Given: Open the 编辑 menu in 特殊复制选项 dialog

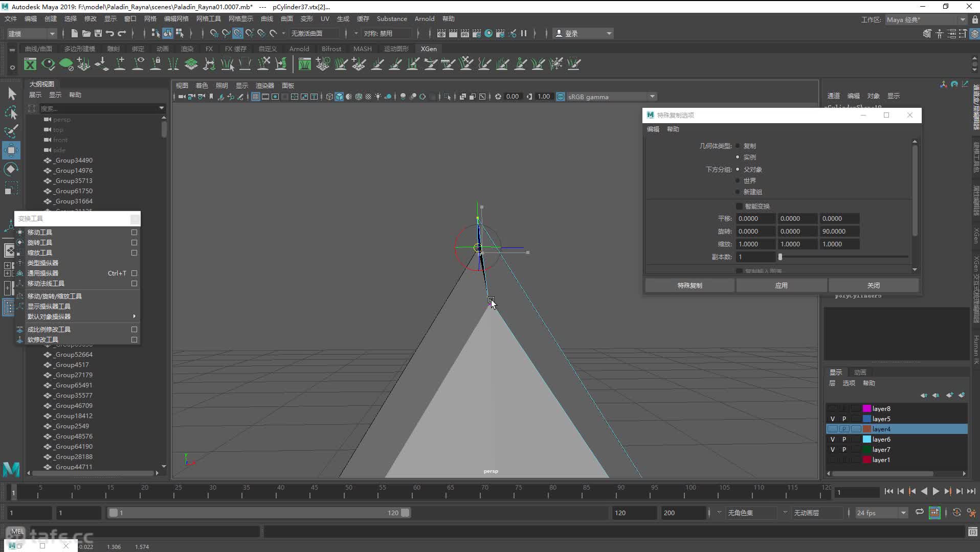Looking at the screenshot, I should coord(653,129).
